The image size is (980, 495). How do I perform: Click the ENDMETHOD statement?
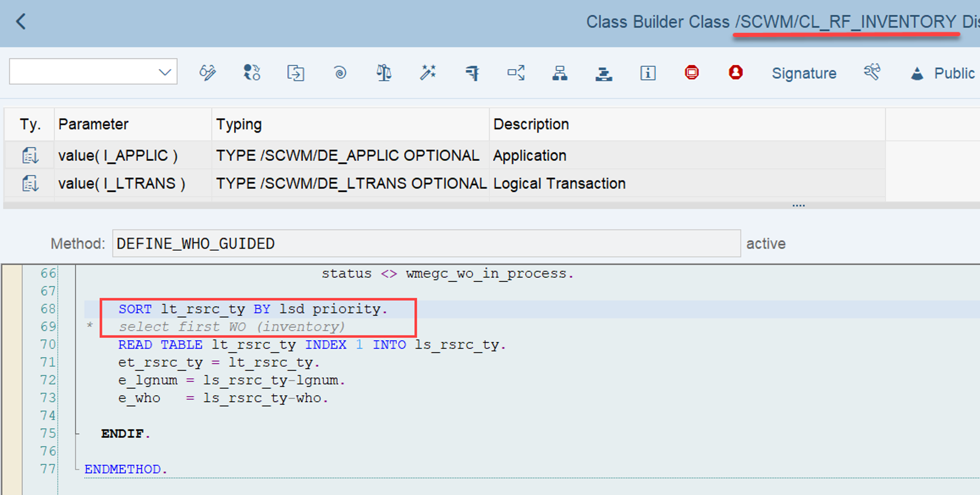coord(126,469)
